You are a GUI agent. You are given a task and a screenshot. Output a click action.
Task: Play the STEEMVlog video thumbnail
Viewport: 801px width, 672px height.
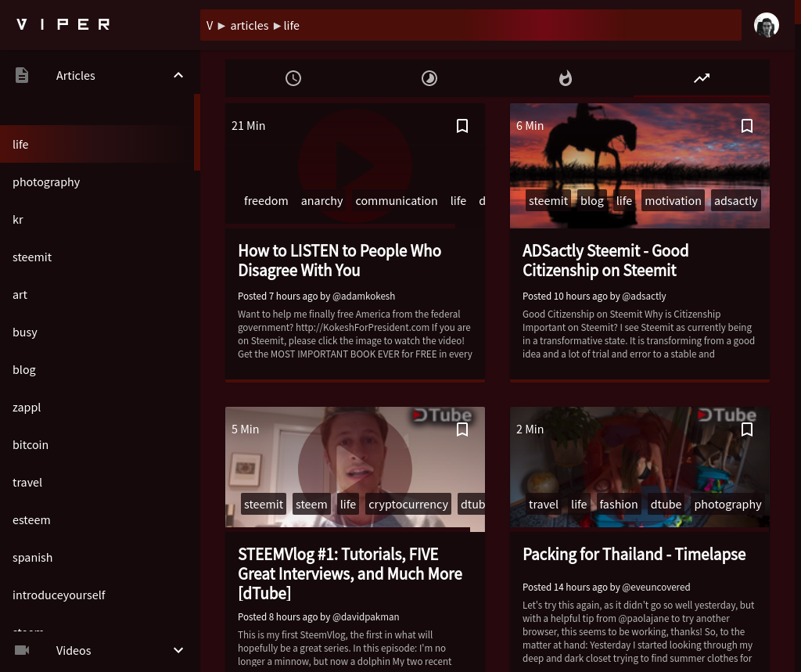point(355,469)
